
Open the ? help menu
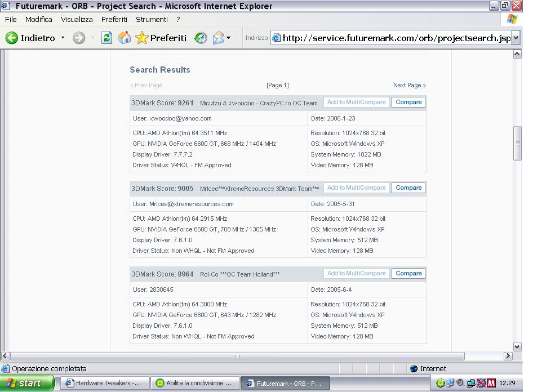[x=178, y=19]
